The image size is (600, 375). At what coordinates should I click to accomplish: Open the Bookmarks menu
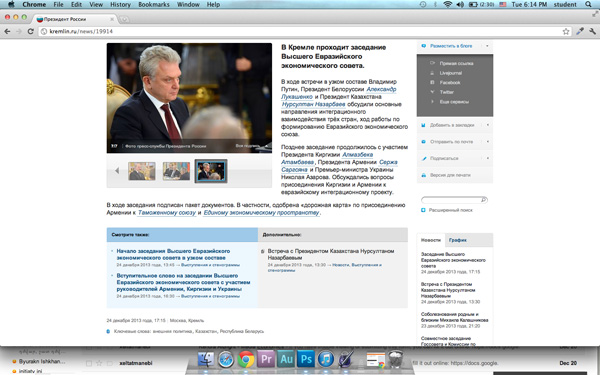click(x=154, y=5)
